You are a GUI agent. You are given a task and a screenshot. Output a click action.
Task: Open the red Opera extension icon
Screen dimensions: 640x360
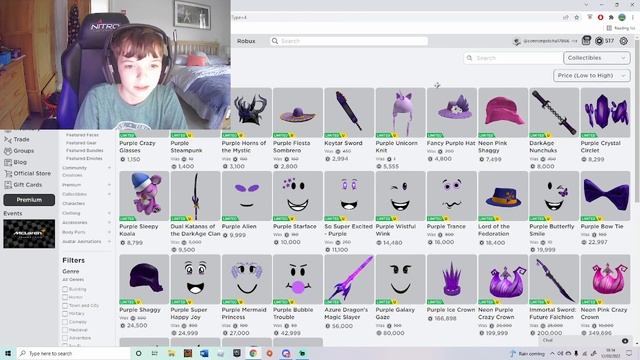[600, 18]
